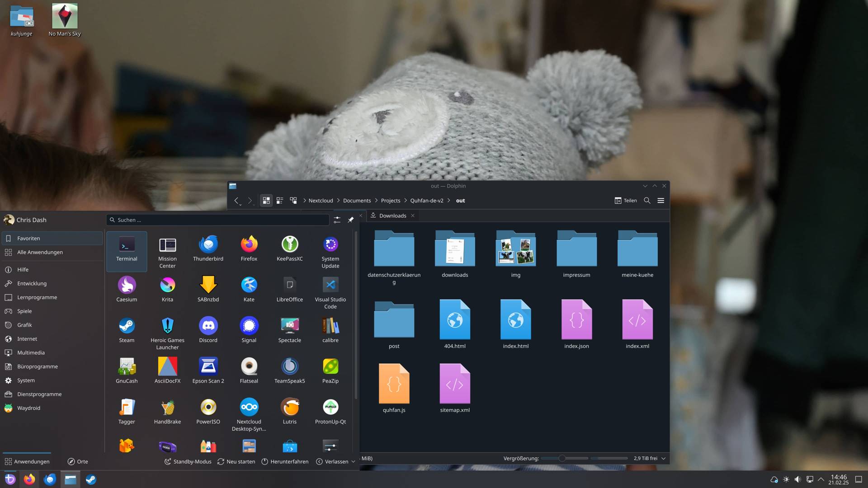Screen dimensions: 868x488
Task: Click Standby-Modus button
Action: click(188, 461)
